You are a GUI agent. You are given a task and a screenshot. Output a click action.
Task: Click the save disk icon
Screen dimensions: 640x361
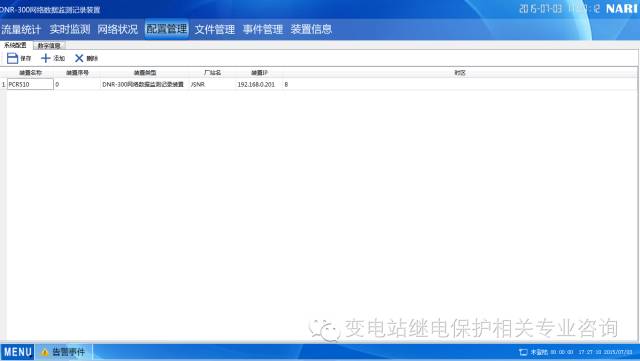point(13,58)
